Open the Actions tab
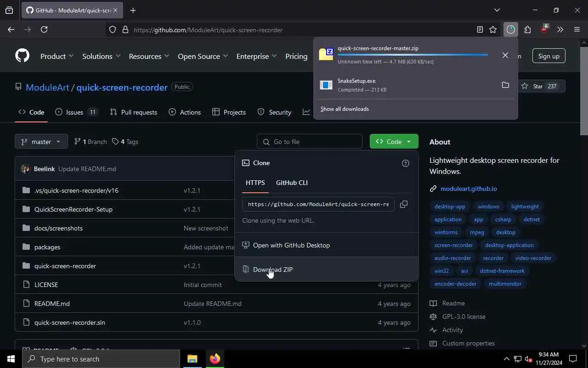Image resolution: width=588 pixels, height=368 pixels. tap(185, 112)
